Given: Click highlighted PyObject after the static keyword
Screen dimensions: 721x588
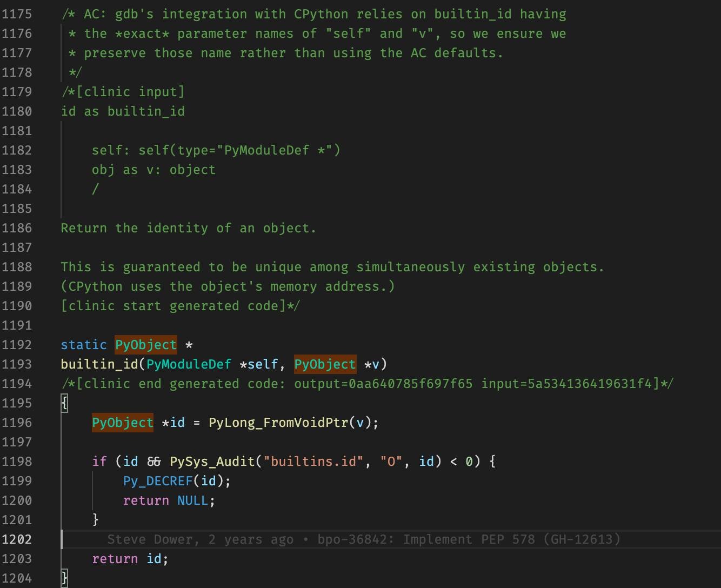Looking at the screenshot, I should click(x=146, y=345).
